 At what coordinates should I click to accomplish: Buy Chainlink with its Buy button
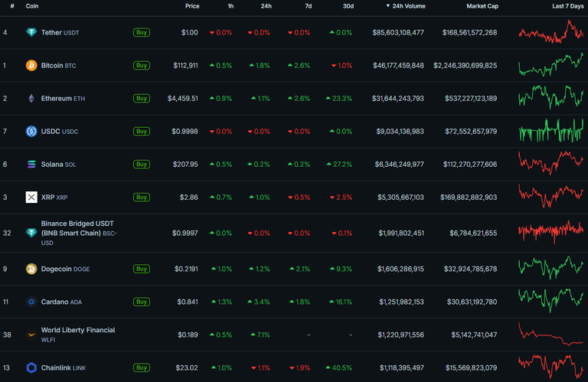point(142,367)
